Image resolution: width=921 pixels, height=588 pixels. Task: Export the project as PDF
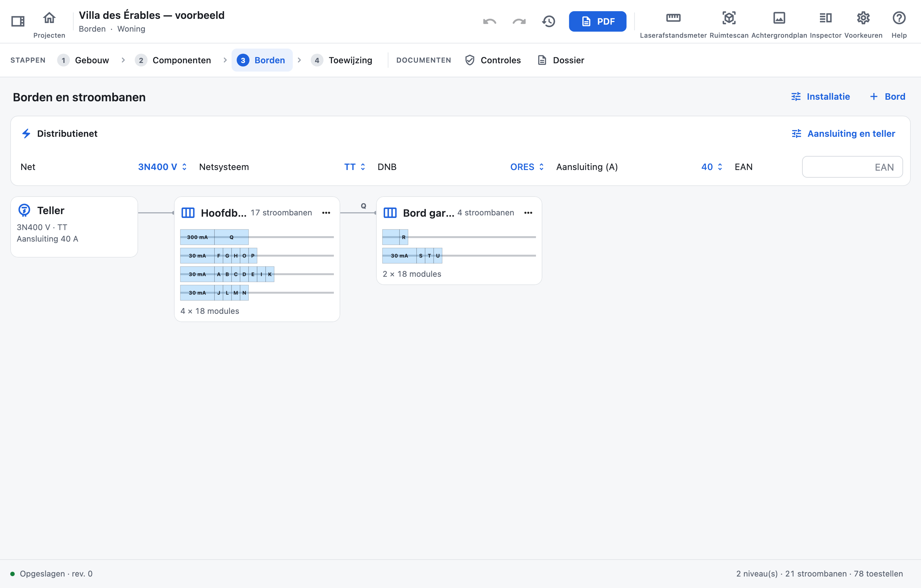pos(597,21)
